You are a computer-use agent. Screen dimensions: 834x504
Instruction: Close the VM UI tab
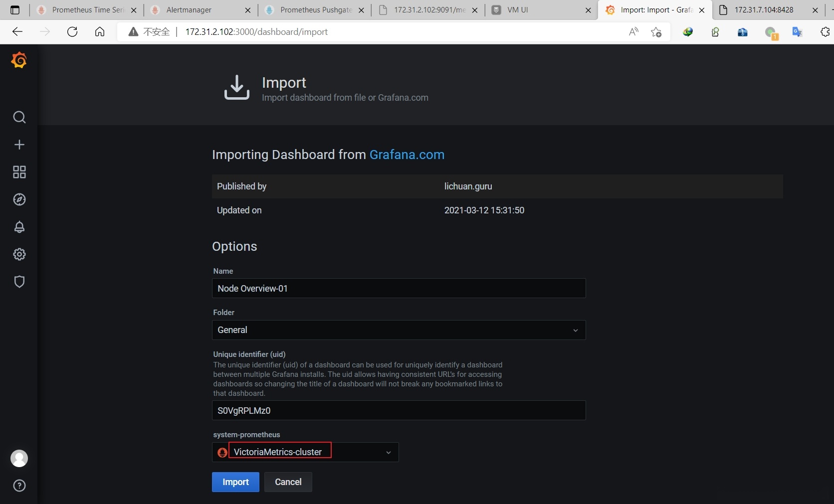click(588, 10)
